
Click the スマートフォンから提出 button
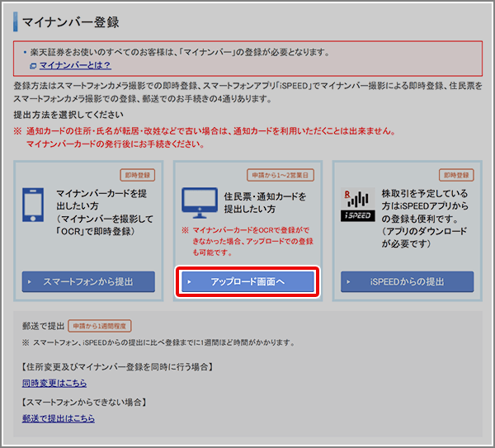click(88, 281)
